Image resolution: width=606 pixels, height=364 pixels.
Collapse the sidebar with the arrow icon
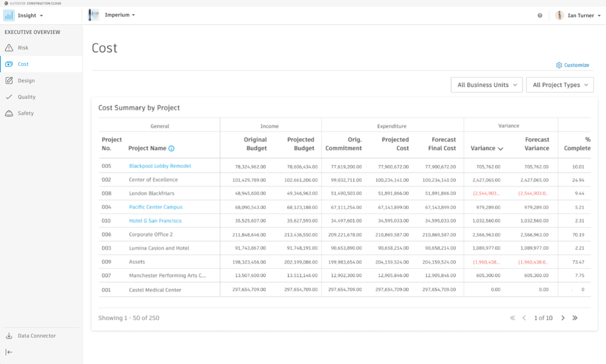9,352
